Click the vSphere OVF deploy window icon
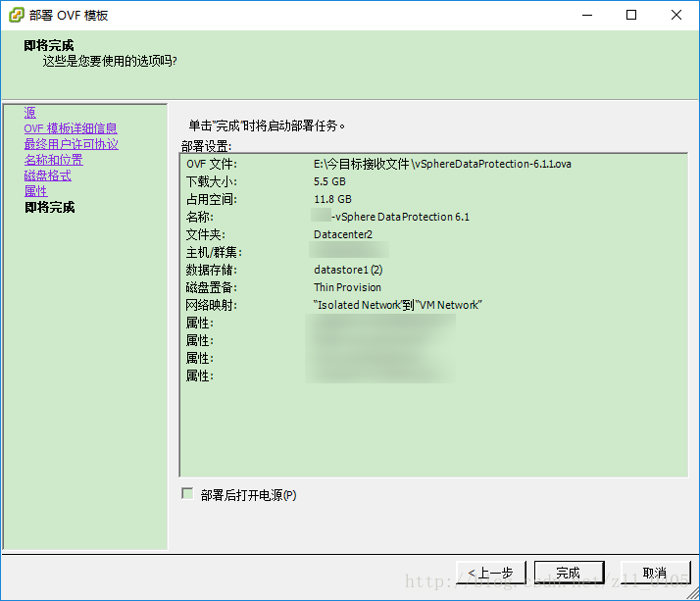The width and height of the screenshot is (700, 601). coord(16,15)
